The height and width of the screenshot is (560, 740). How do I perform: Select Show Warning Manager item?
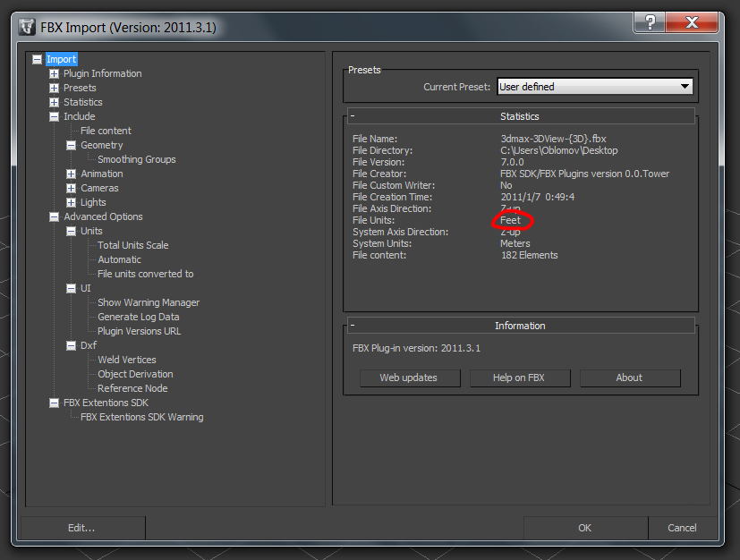(x=149, y=303)
